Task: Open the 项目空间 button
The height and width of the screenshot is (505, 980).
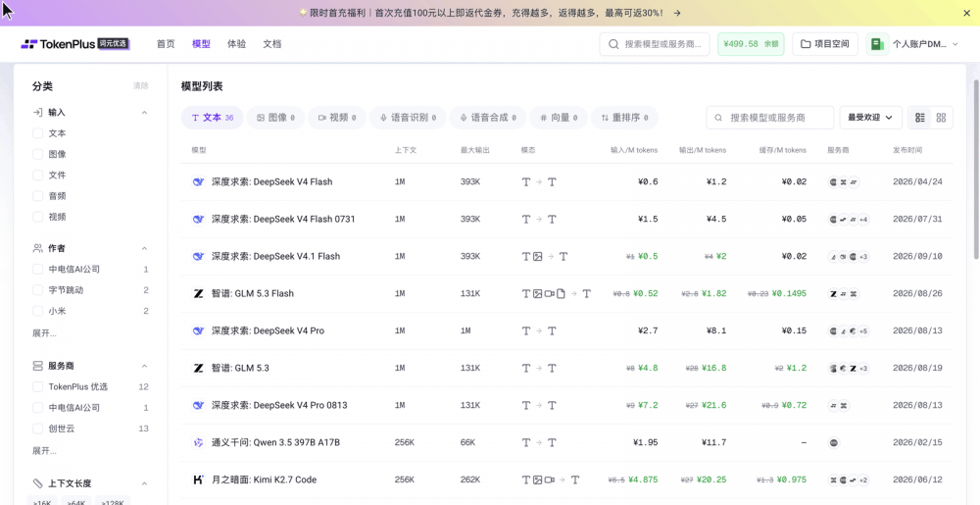Action: pyautogui.click(x=825, y=44)
